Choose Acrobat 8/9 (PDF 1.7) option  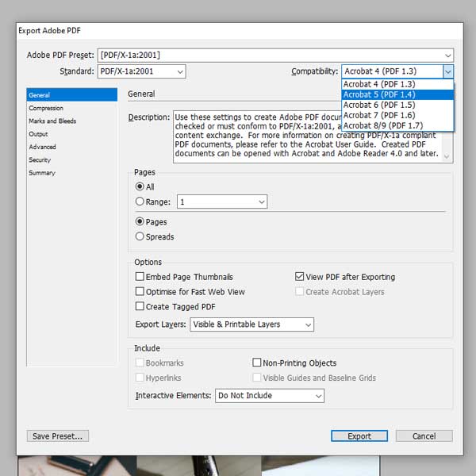[397, 125]
